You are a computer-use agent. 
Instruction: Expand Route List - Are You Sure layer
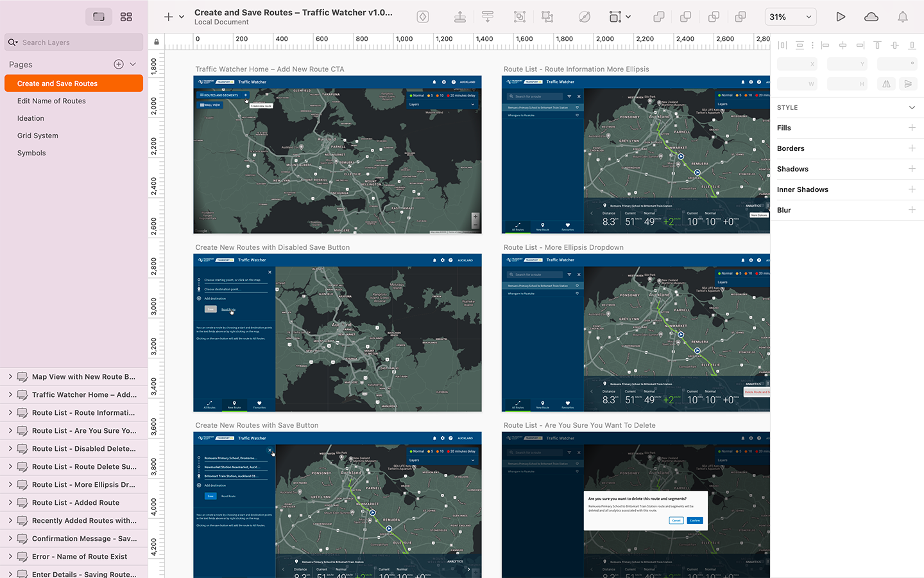[x=10, y=431]
